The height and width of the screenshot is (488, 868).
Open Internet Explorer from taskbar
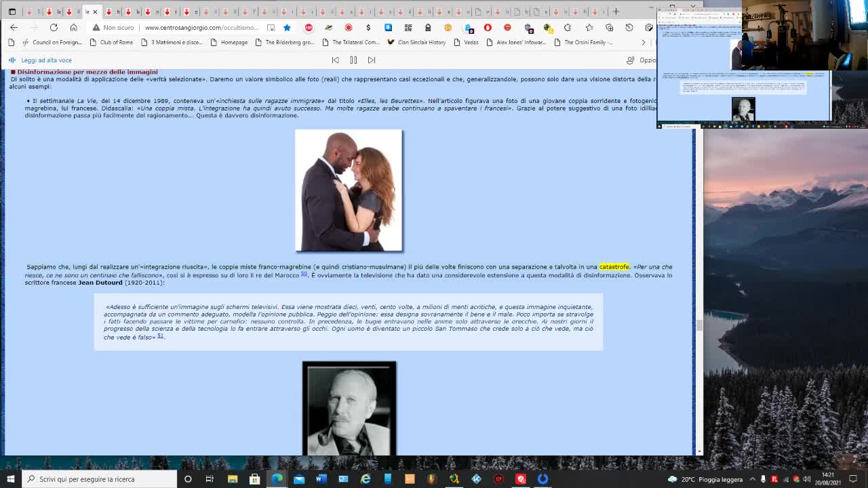point(366,479)
